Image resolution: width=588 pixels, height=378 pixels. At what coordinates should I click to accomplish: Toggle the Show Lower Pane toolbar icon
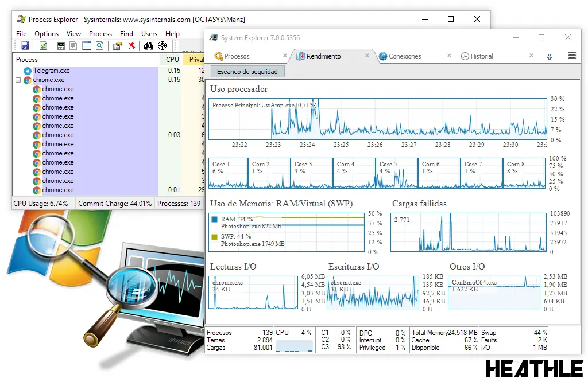point(87,46)
